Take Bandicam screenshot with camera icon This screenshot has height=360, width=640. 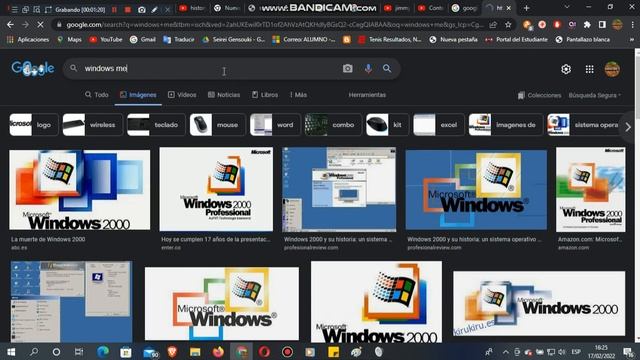[141, 9]
